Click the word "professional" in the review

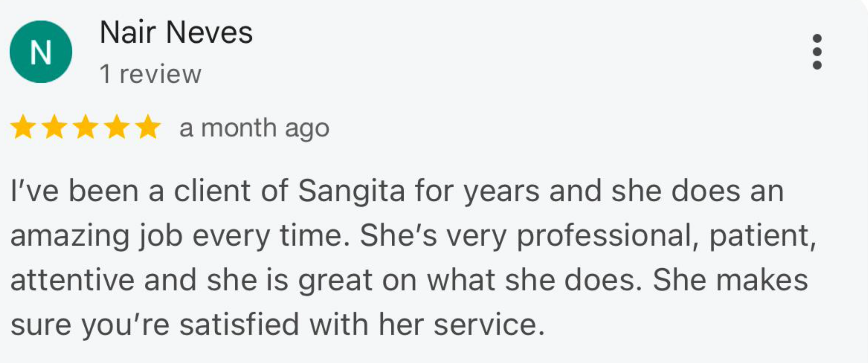click(604, 236)
